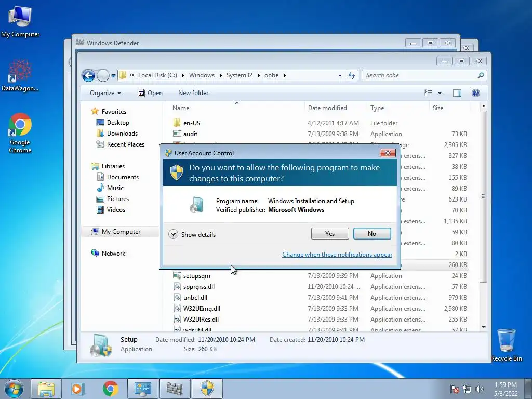
Task: Click 'Local Disk (C:)' in address bar
Action: click(x=157, y=75)
